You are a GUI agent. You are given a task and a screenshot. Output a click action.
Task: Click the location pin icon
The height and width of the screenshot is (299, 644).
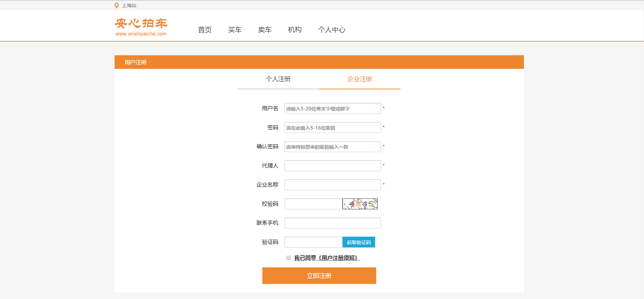click(117, 5)
